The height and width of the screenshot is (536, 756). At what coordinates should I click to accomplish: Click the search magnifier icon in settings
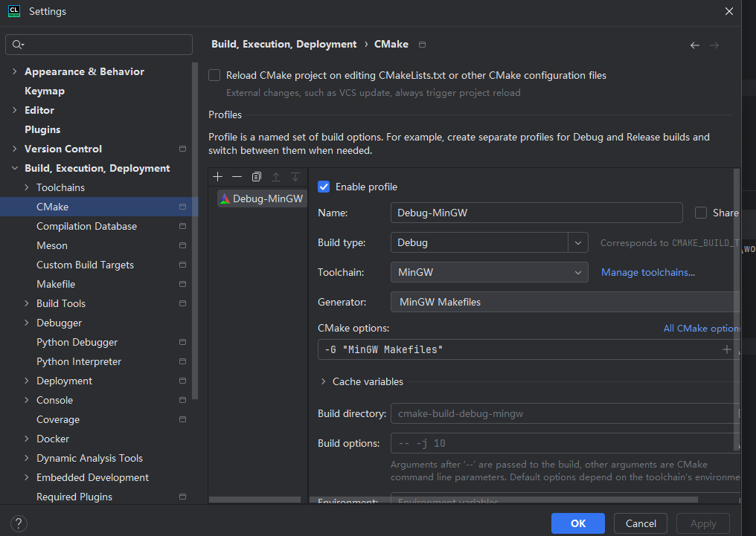click(x=18, y=45)
